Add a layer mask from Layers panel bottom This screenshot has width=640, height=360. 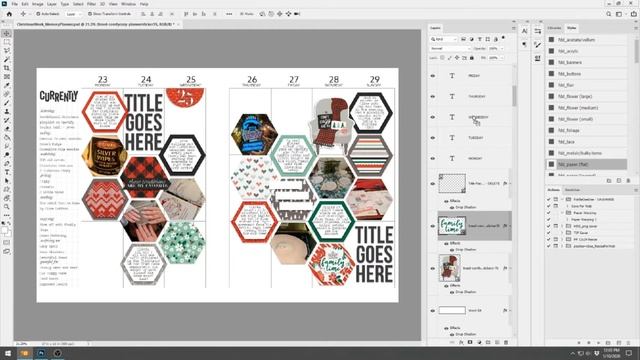tap(470, 342)
